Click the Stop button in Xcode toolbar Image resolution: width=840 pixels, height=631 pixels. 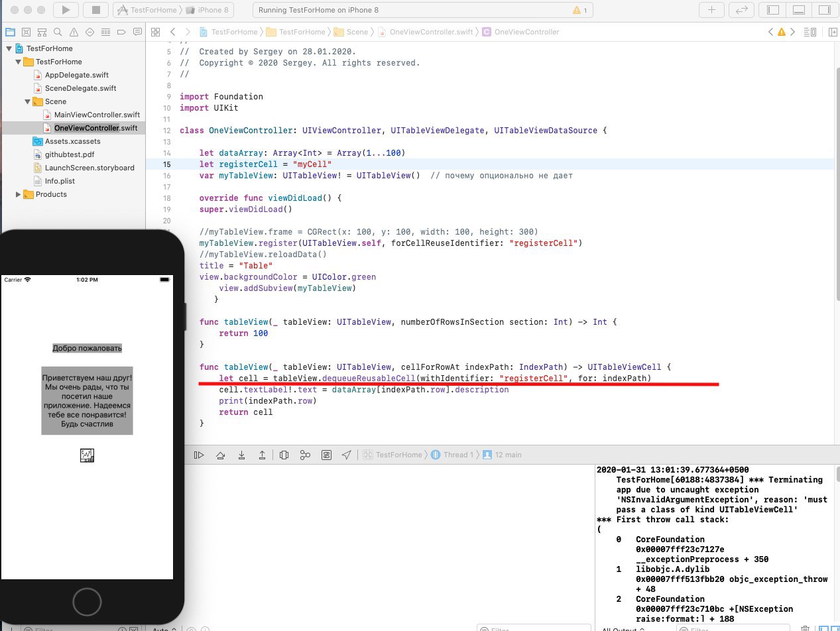(x=95, y=10)
